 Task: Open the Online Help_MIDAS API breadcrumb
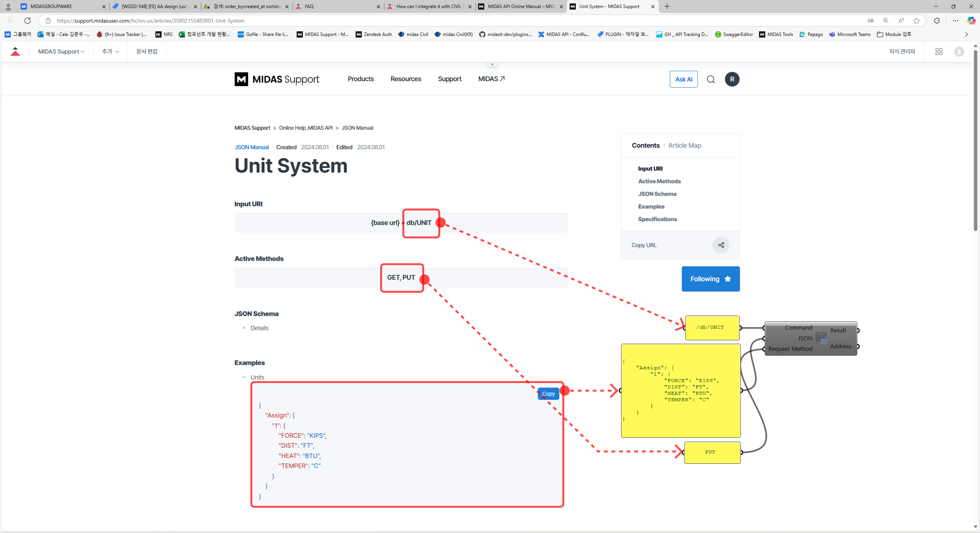pyautogui.click(x=305, y=128)
